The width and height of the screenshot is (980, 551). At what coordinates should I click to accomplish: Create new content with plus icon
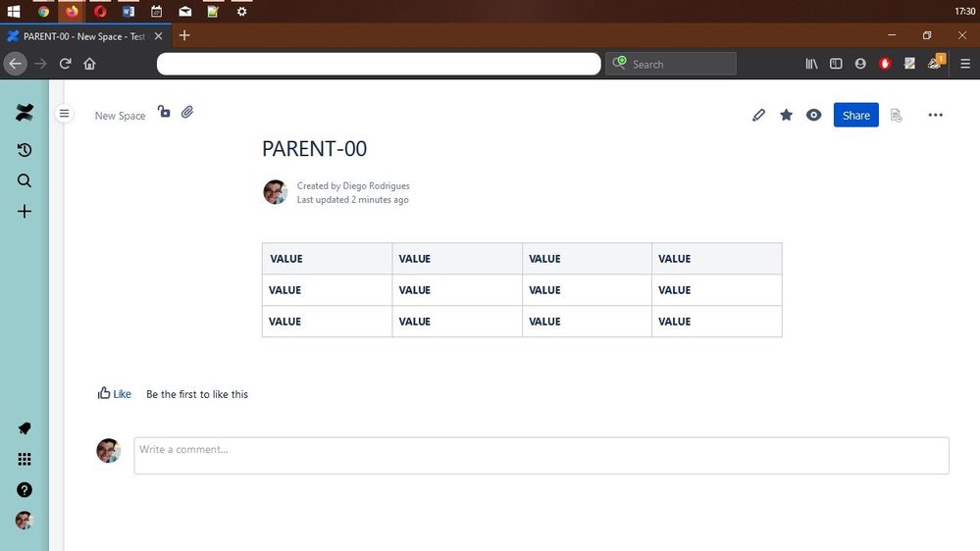pos(25,211)
